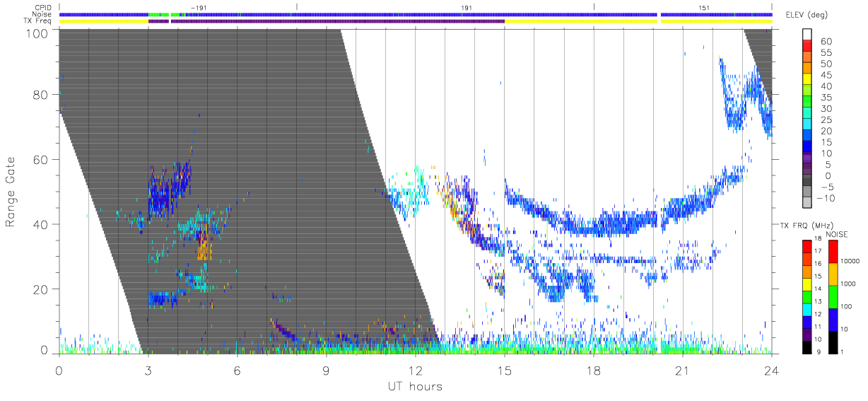868x401 pixels.
Task: Click the x-axis tick label '18'
Action: tap(593, 370)
